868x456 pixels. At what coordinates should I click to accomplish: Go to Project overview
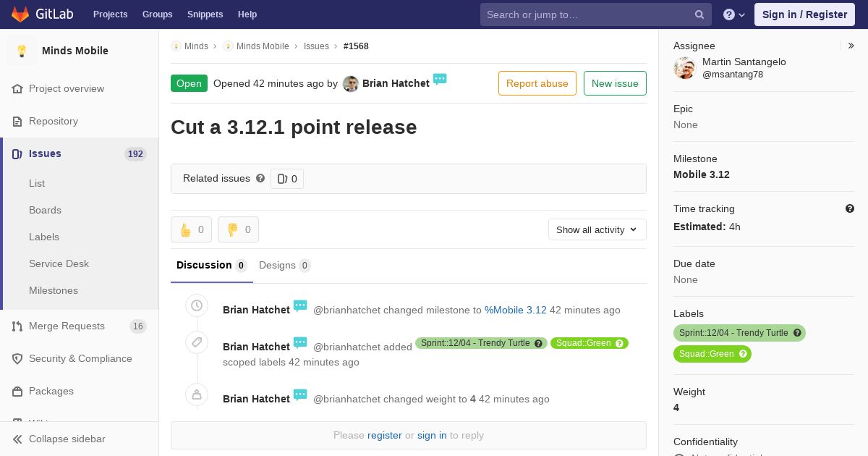(67, 88)
